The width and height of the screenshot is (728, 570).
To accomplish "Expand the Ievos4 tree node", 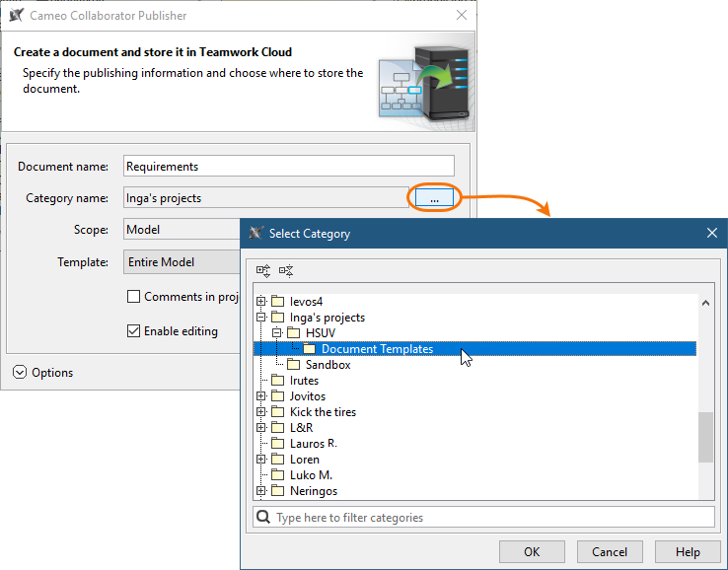I will [x=261, y=301].
